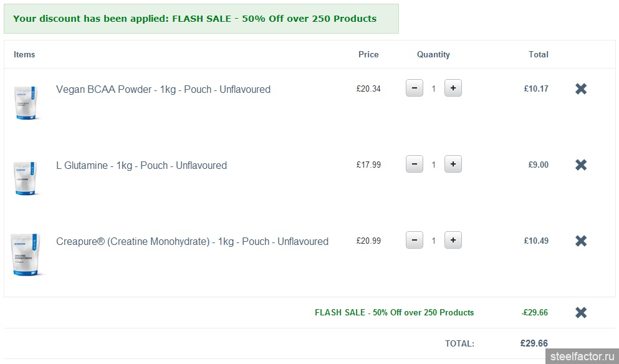Viewport: 619px width, 364px height.
Task: Decrease Vegan BCAA Powder quantity with minus
Action: click(414, 89)
